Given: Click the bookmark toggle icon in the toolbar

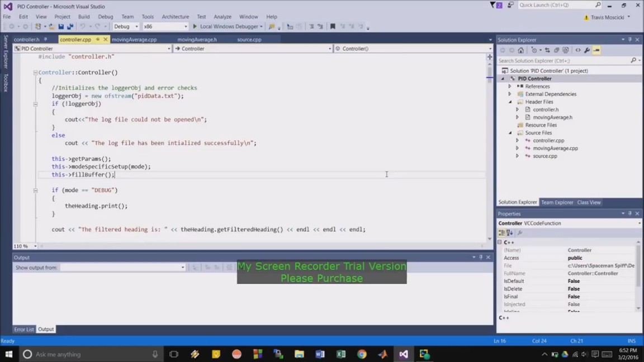Looking at the screenshot, I should [333, 26].
